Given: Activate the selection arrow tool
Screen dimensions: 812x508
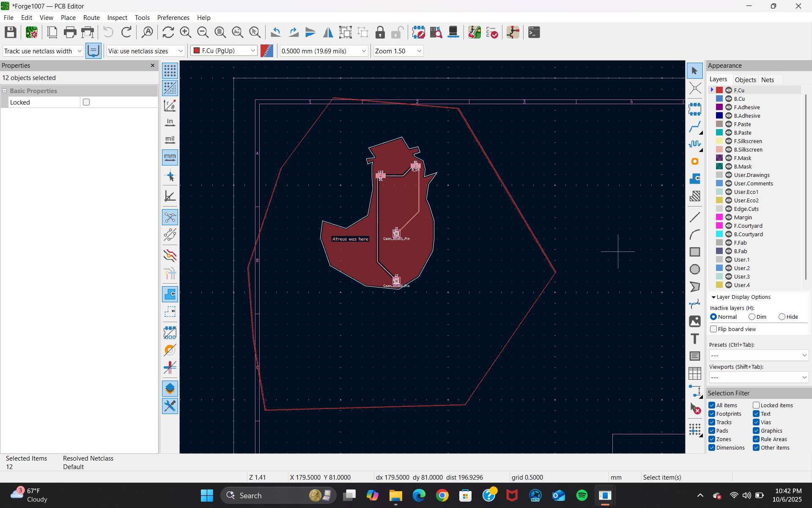Looking at the screenshot, I should [x=695, y=70].
